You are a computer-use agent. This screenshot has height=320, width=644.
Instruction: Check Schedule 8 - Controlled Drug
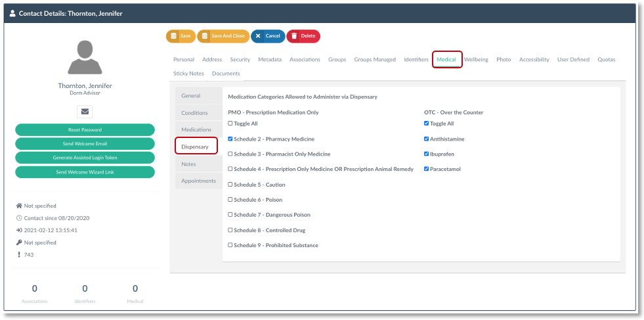point(230,230)
